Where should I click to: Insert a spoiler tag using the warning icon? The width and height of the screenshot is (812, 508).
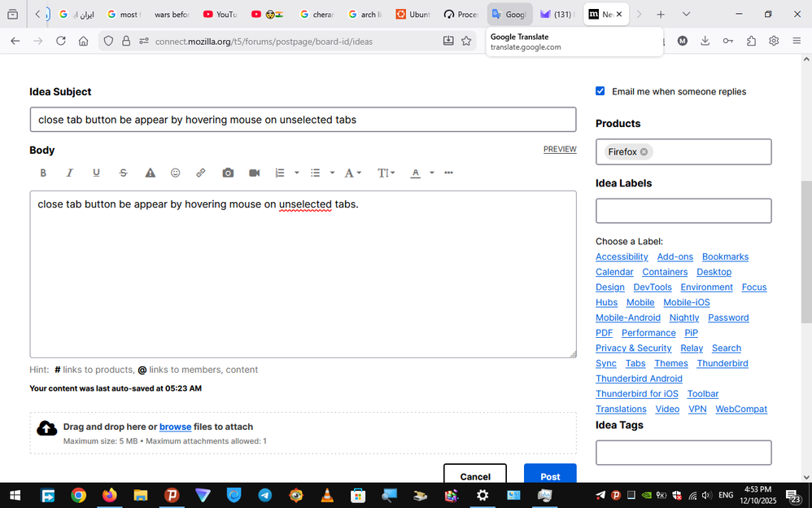(x=150, y=173)
